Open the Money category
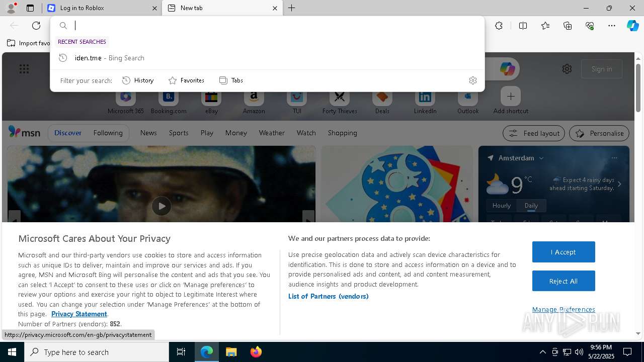This screenshot has height=362, width=644. click(236, 133)
